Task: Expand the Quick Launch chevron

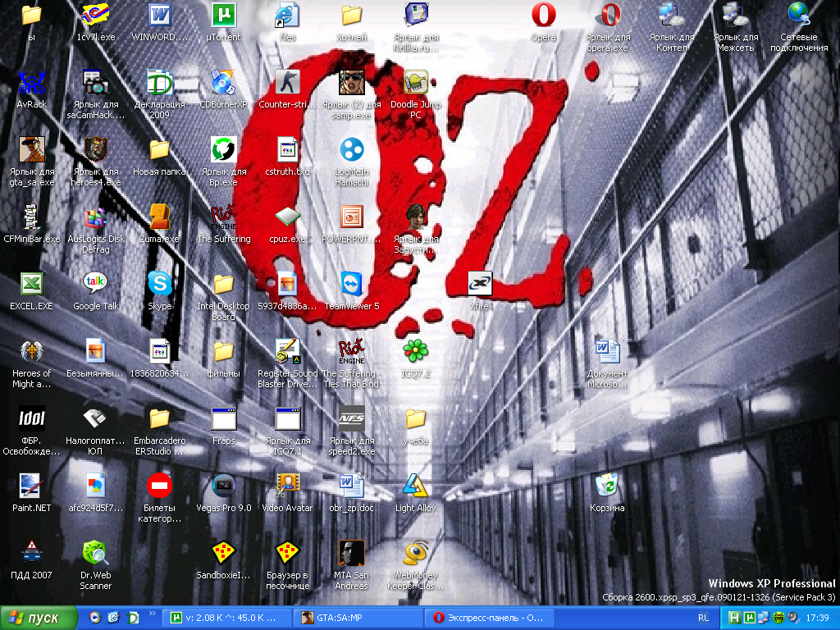Action: (152, 614)
